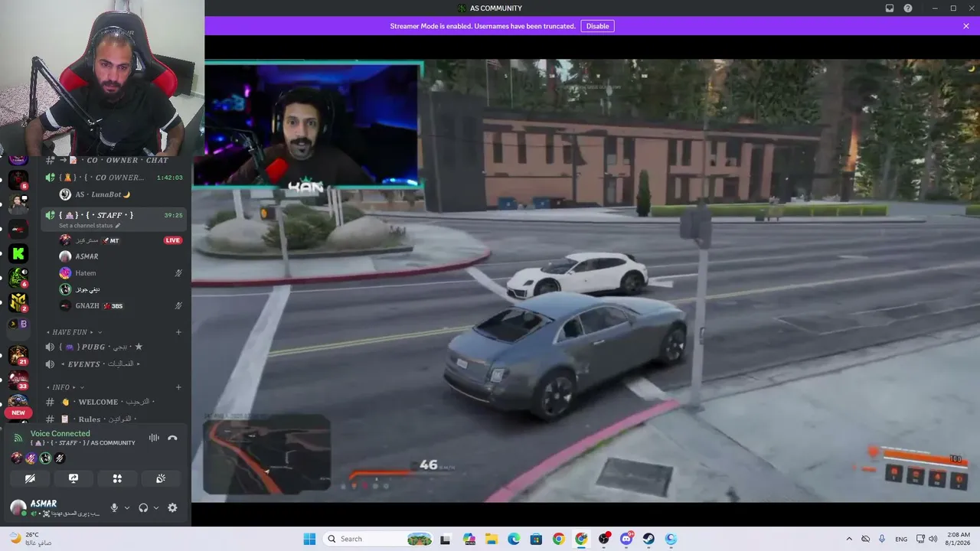The width and height of the screenshot is (980, 551).
Task: Create a channel in HAVE FUN category
Action: (178, 332)
